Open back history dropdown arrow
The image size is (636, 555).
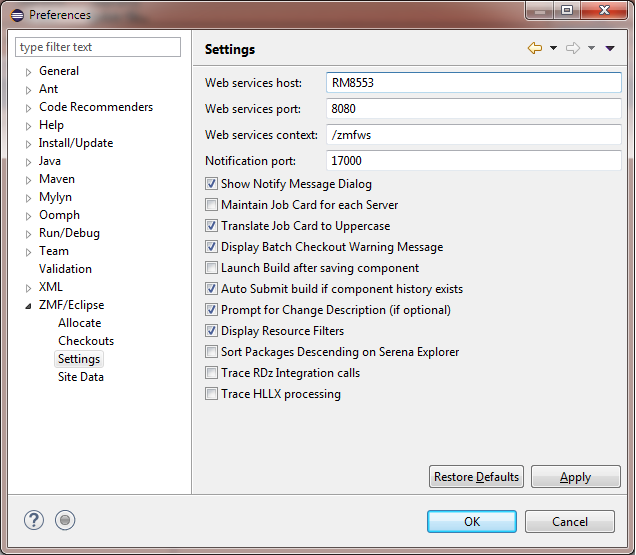click(x=553, y=48)
